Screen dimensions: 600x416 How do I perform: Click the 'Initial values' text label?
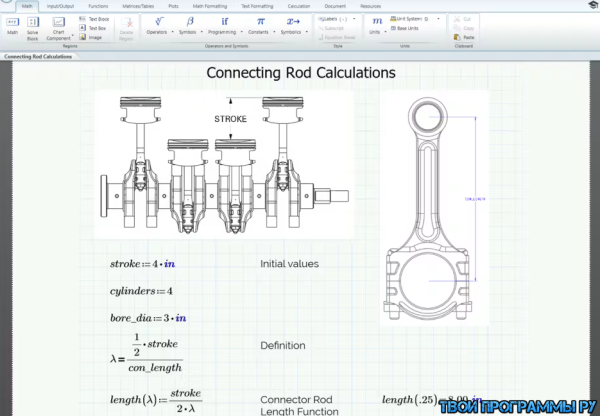(289, 264)
